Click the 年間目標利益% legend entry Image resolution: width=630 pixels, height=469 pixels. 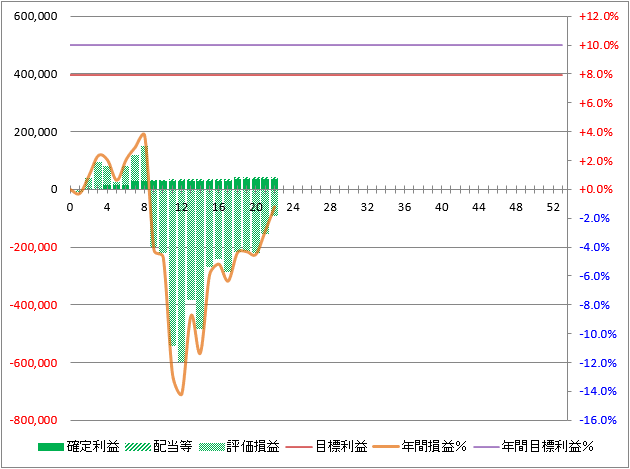click(534, 446)
